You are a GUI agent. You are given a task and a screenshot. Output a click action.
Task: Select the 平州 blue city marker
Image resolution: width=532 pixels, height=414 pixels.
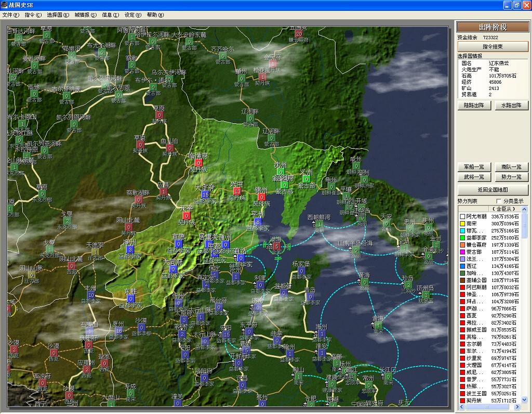pos(258,222)
